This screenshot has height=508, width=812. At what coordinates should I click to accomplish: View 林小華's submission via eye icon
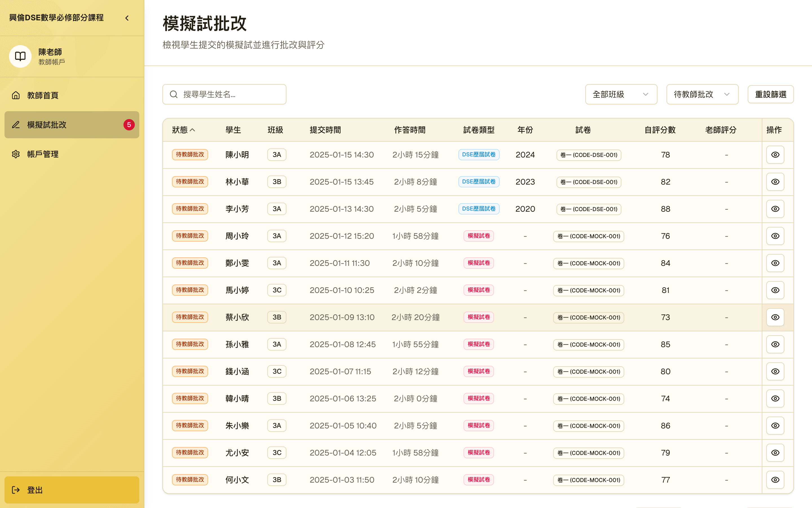[x=775, y=182]
